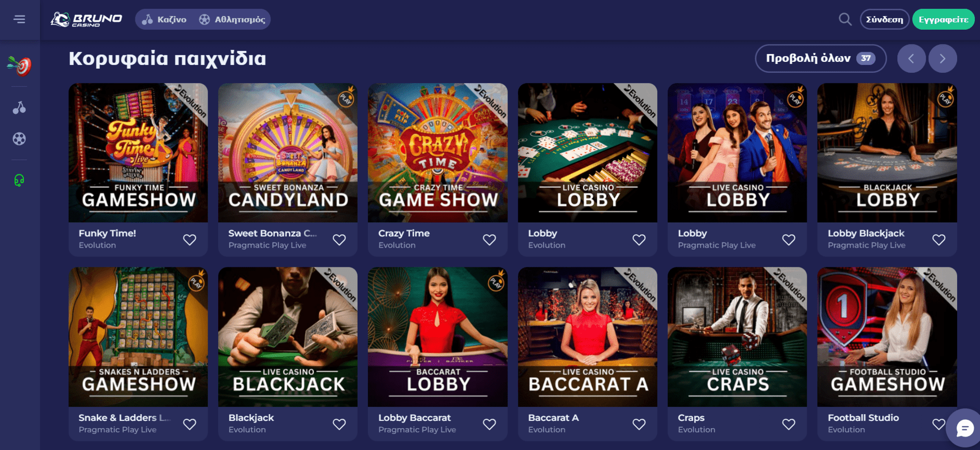The image size is (980, 450).
Task: Click the Σύνδεση login button
Action: coord(884,19)
